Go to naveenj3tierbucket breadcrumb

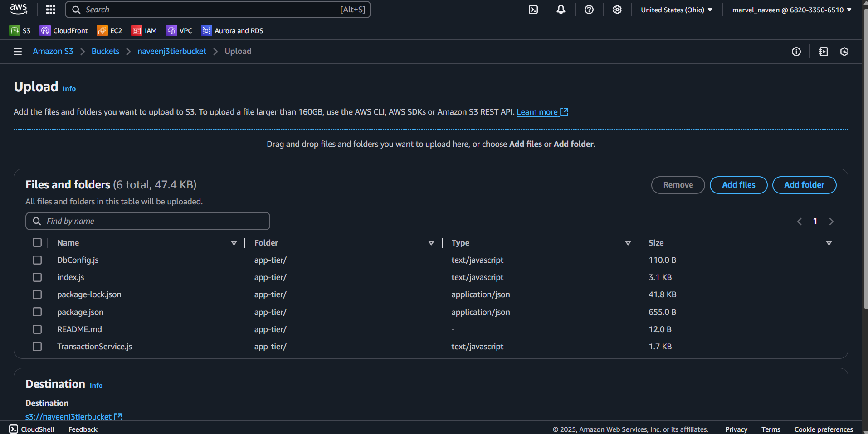tap(172, 51)
